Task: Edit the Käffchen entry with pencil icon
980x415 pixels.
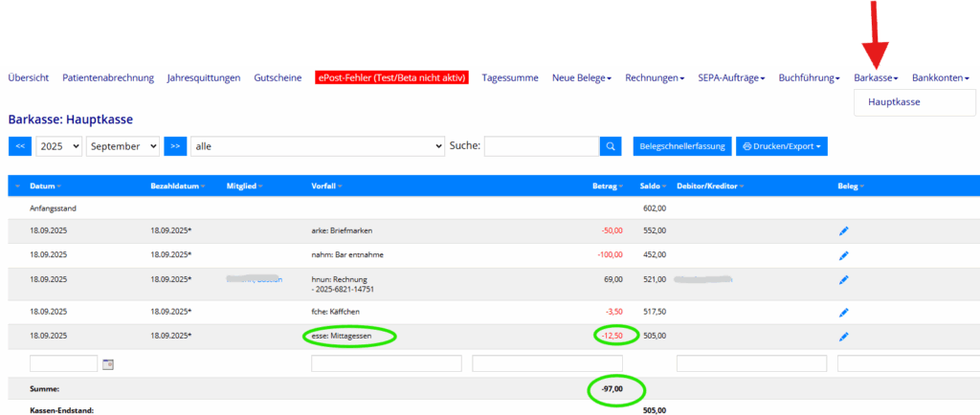Action: [x=843, y=312]
